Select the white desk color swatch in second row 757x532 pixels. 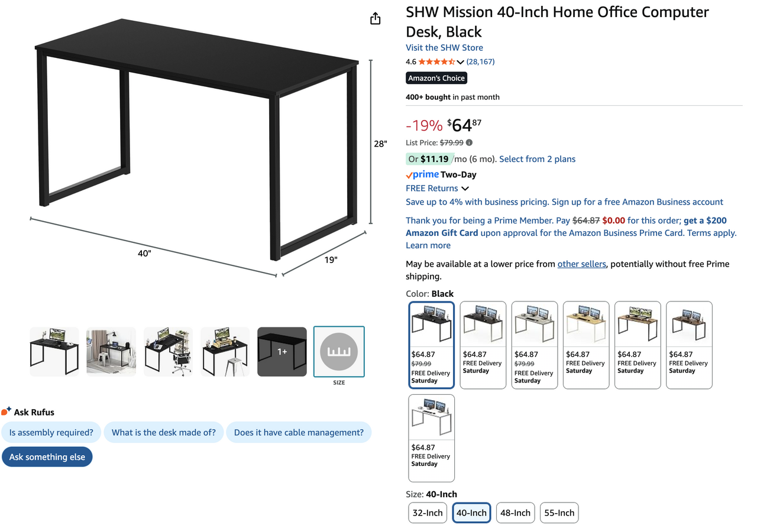tap(432, 438)
